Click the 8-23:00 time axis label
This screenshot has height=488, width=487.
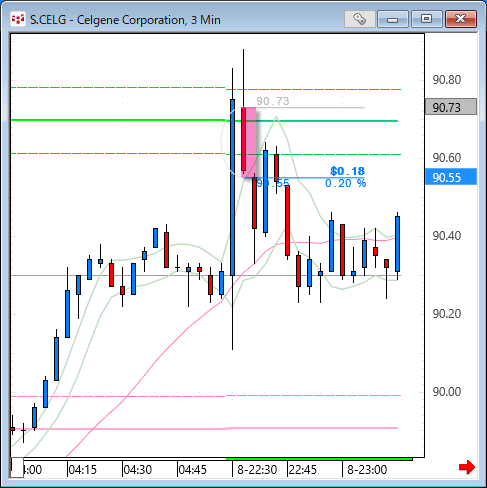pos(367,470)
